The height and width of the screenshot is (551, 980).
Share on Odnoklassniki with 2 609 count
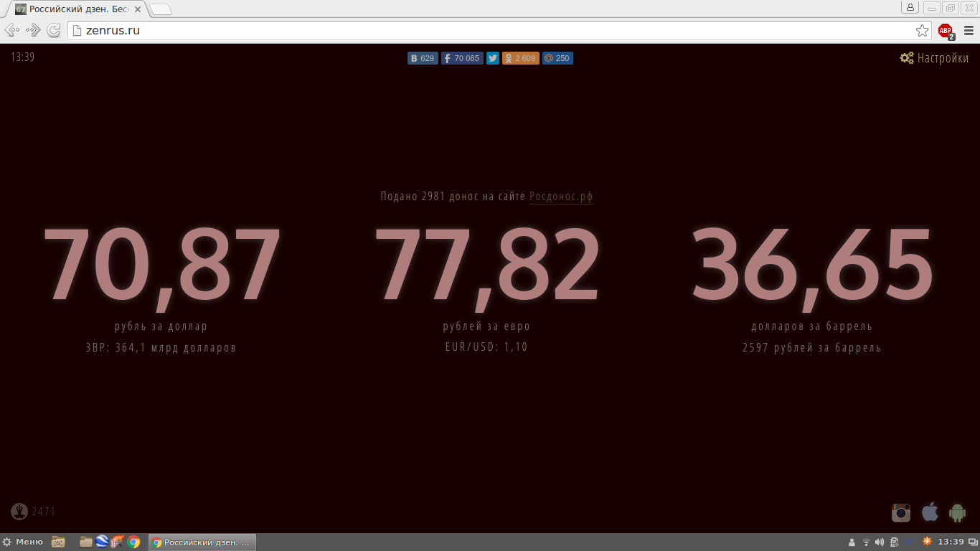[520, 58]
